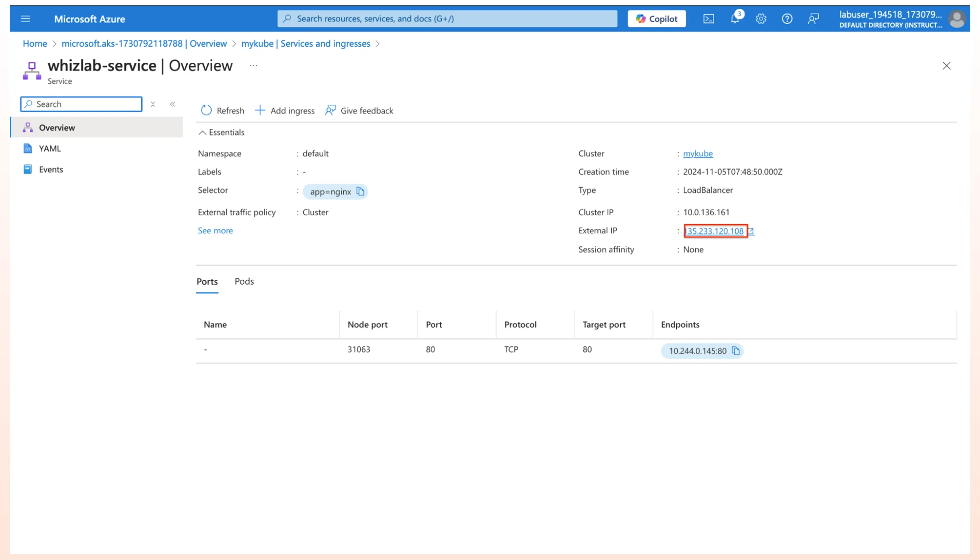This screenshot has height=560, width=980.
Task: Click Add ingress in the toolbar
Action: click(285, 111)
